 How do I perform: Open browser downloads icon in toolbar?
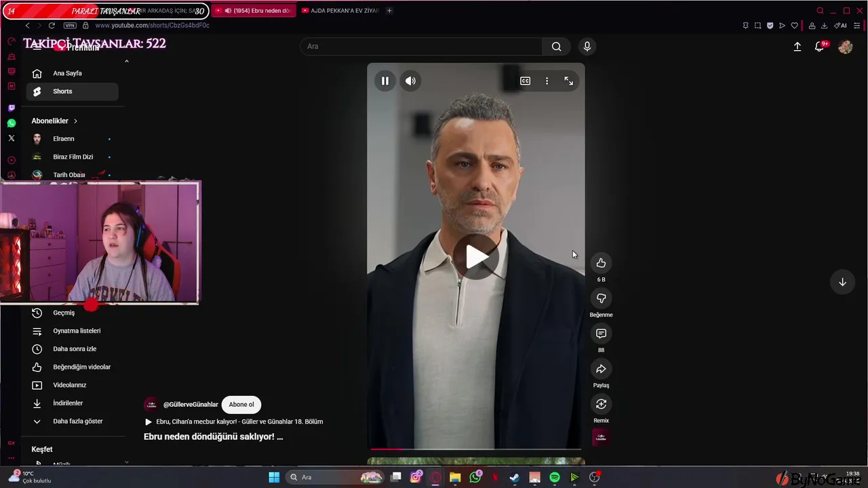(x=824, y=26)
